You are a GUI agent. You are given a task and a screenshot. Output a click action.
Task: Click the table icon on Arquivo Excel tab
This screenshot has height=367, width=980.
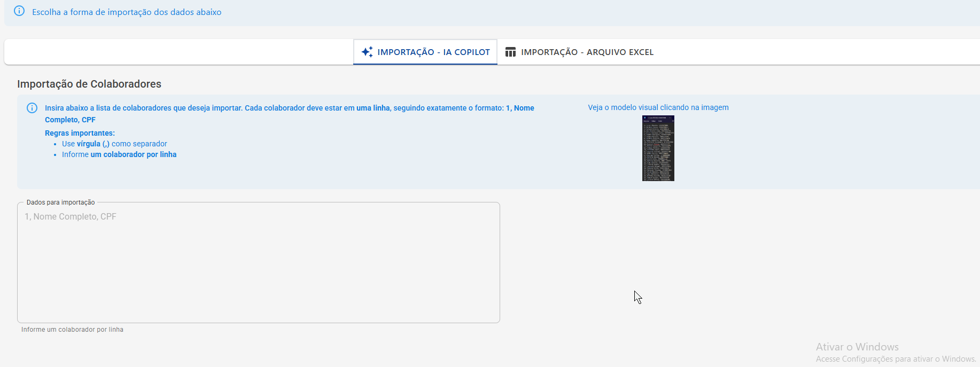(x=510, y=52)
